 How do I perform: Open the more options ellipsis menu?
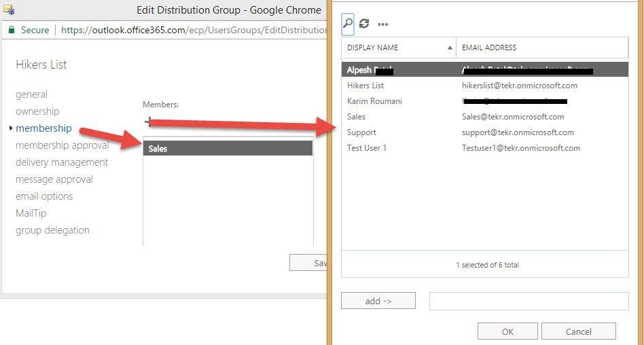click(x=382, y=24)
